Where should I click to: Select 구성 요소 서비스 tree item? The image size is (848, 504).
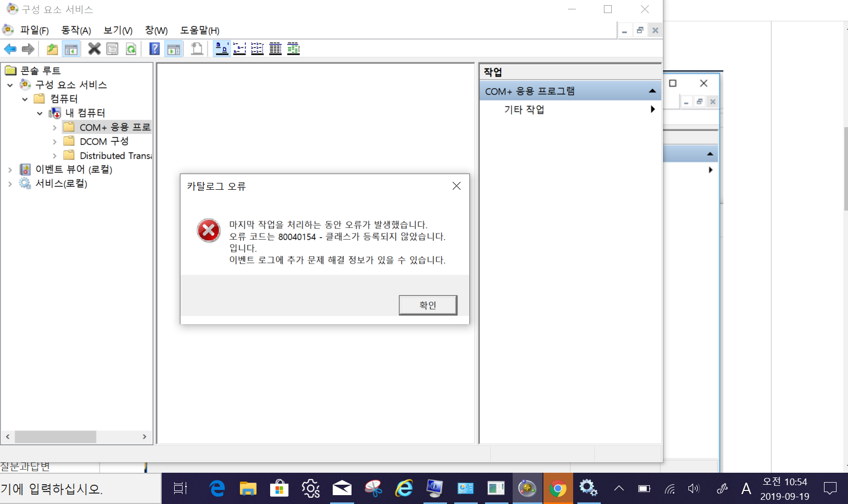coord(71,84)
